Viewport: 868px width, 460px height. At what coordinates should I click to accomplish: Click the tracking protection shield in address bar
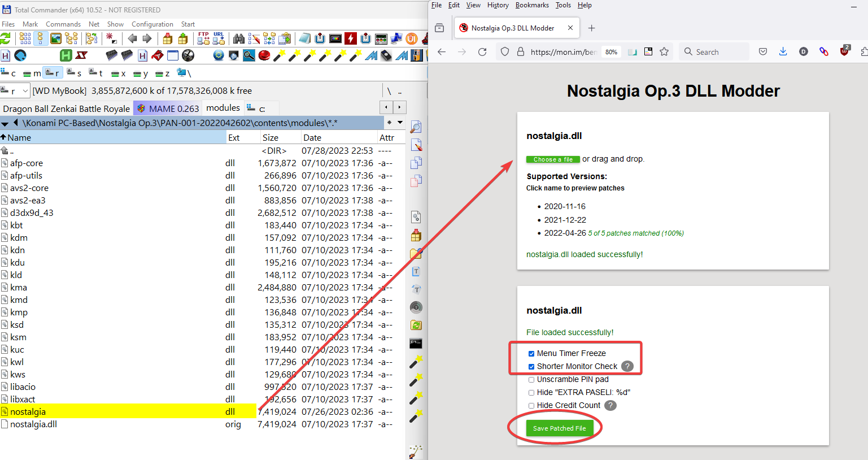coord(505,51)
